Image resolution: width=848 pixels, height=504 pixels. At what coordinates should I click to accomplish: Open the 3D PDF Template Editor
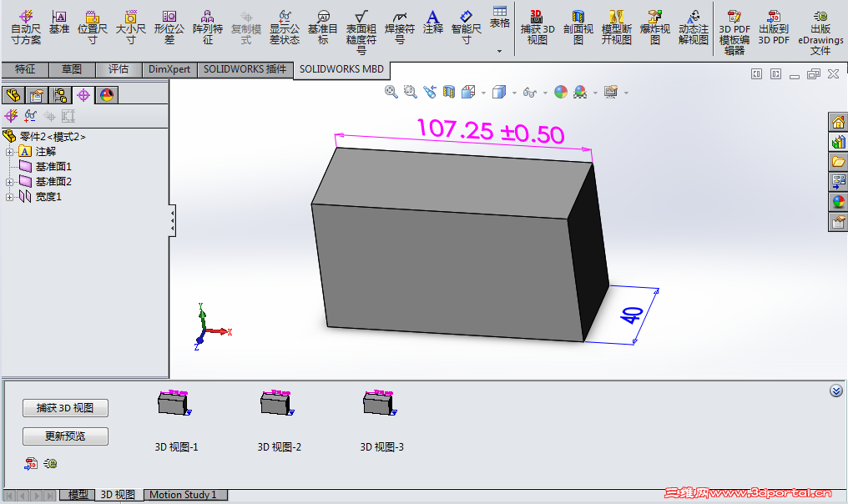pos(734,33)
